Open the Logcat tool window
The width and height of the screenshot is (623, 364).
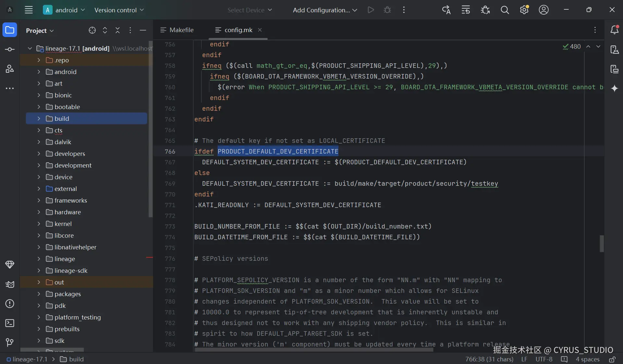tap(10, 284)
